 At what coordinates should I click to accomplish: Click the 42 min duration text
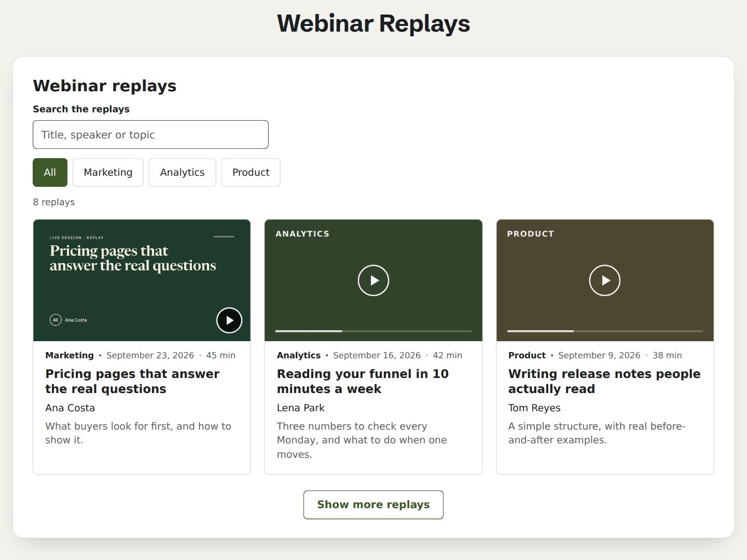tap(447, 355)
